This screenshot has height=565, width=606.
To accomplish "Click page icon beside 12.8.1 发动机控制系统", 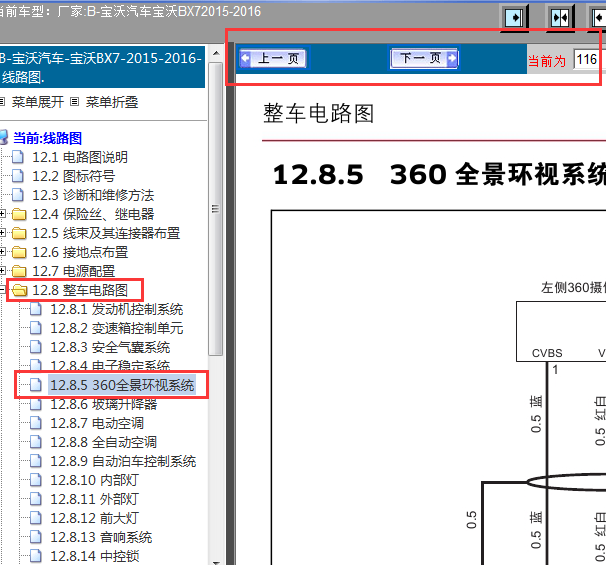I will pyautogui.click(x=36, y=309).
